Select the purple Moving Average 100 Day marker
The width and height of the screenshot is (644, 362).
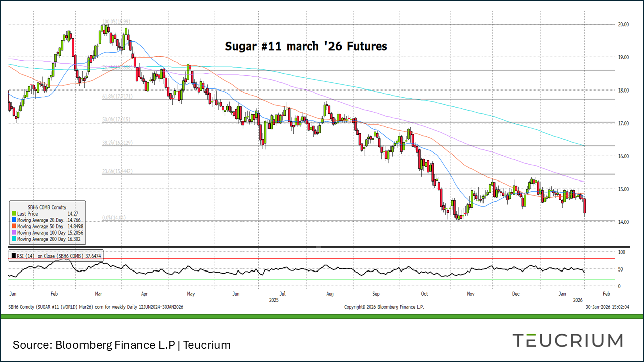[x=14, y=232]
